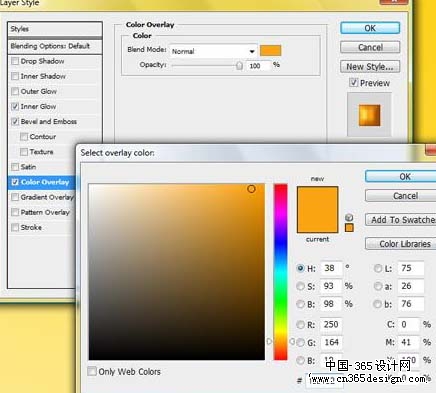The image size is (436, 393).
Task: Select the G green radio button
Action: 300,342
